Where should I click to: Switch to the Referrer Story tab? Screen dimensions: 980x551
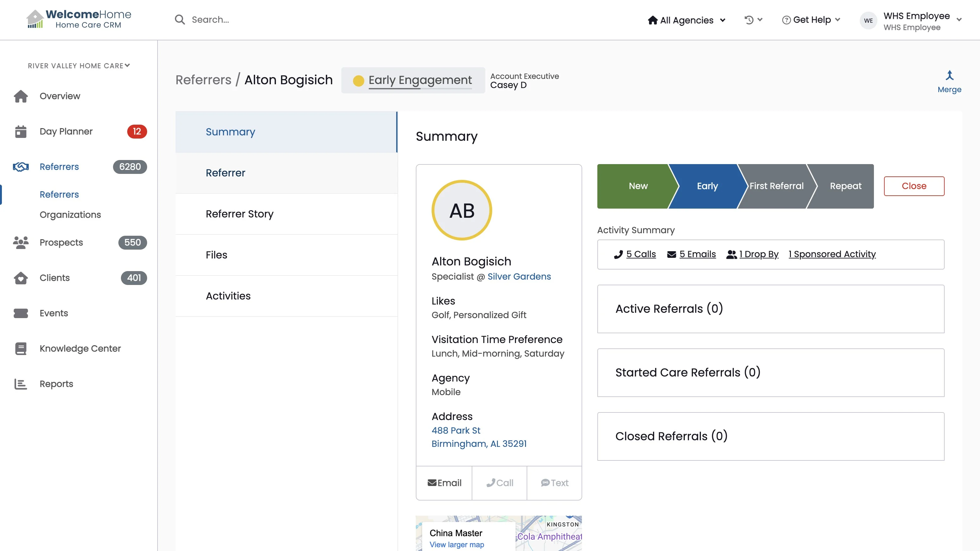pyautogui.click(x=239, y=214)
